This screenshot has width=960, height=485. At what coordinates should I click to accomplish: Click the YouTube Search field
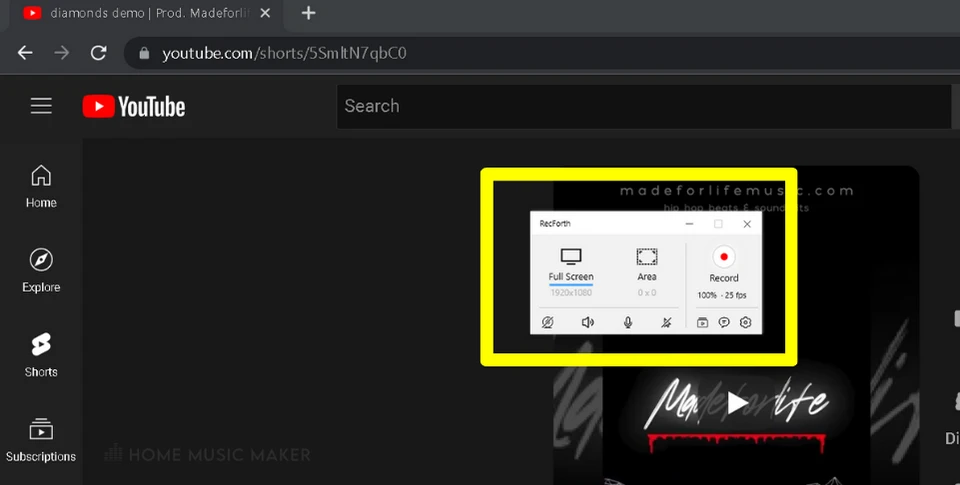643,107
